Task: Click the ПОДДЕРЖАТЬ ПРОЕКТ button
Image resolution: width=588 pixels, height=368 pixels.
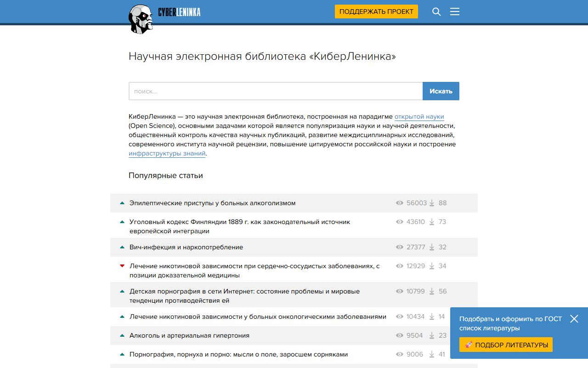Action: point(376,11)
